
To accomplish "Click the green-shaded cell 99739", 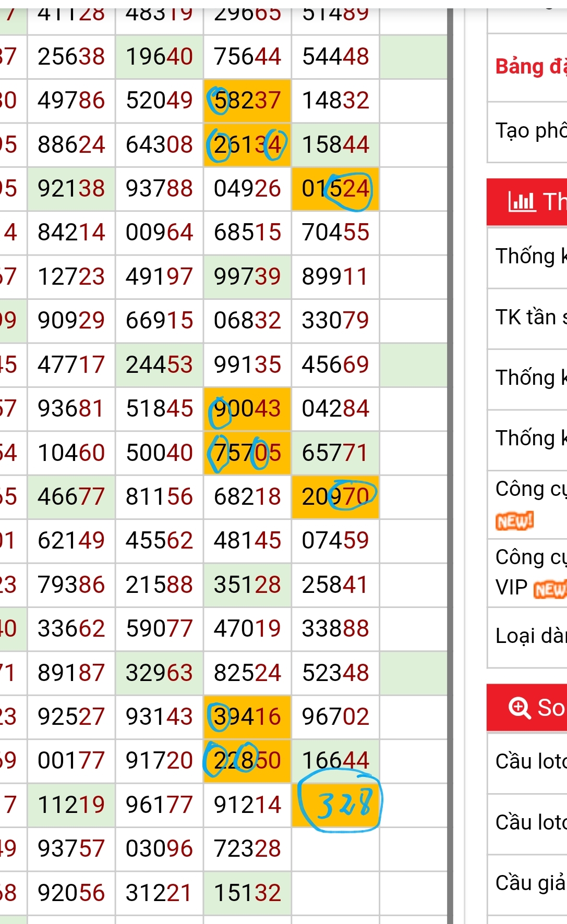I will [247, 276].
